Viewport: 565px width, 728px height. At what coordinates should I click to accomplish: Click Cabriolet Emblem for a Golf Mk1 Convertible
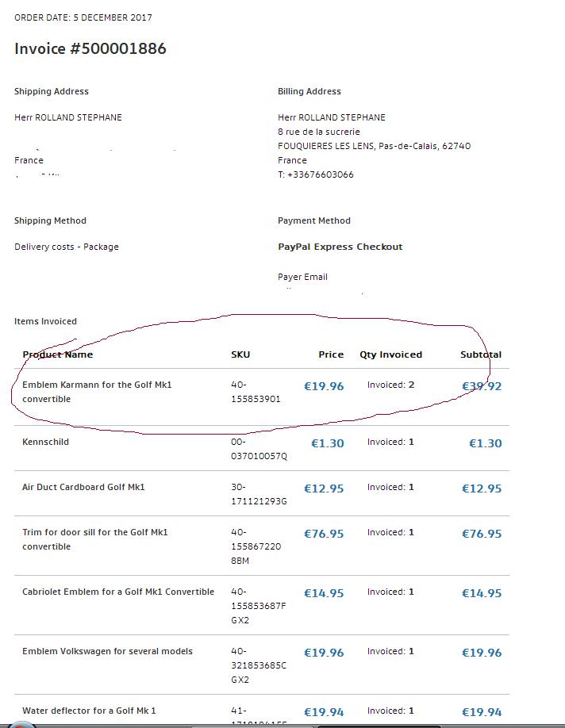(118, 592)
